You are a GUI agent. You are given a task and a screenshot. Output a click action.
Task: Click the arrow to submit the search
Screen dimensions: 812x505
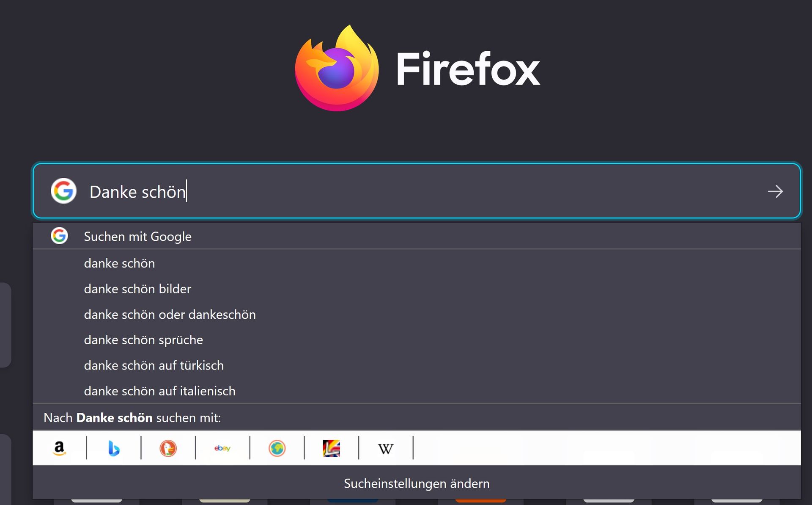coord(775,191)
